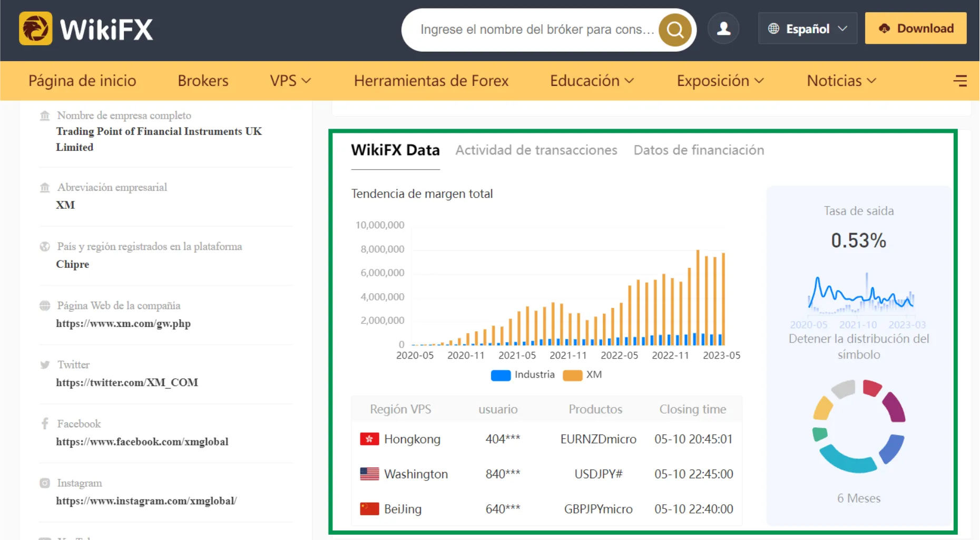Click the country region globe icon

pyautogui.click(x=45, y=246)
